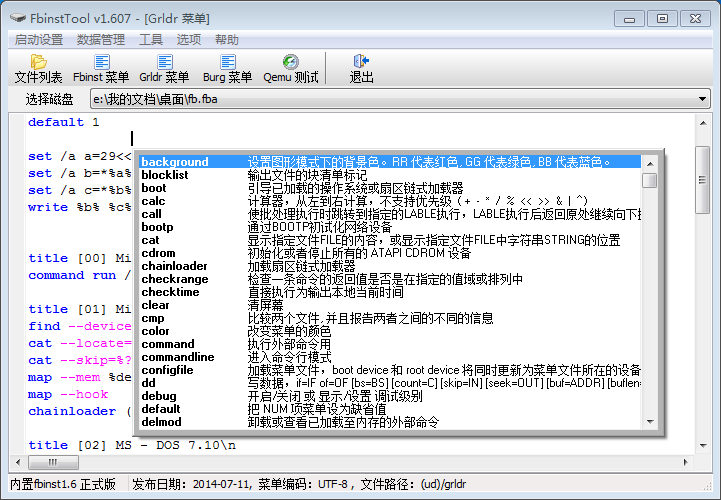The height and width of the screenshot is (500, 721).
Task: Select the 'checkrange' command entry
Action: tap(390, 279)
